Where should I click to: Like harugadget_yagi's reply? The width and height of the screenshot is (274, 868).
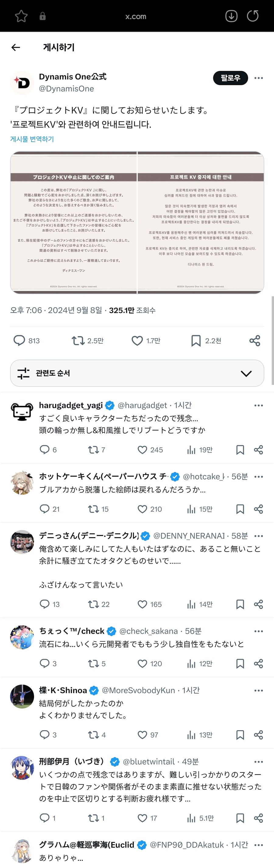[x=142, y=450]
